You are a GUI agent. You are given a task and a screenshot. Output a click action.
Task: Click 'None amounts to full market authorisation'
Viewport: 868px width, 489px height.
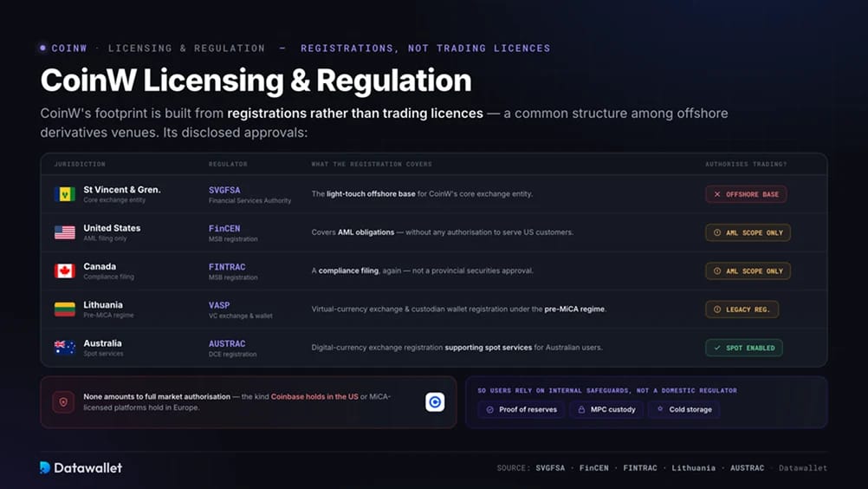(x=157, y=396)
